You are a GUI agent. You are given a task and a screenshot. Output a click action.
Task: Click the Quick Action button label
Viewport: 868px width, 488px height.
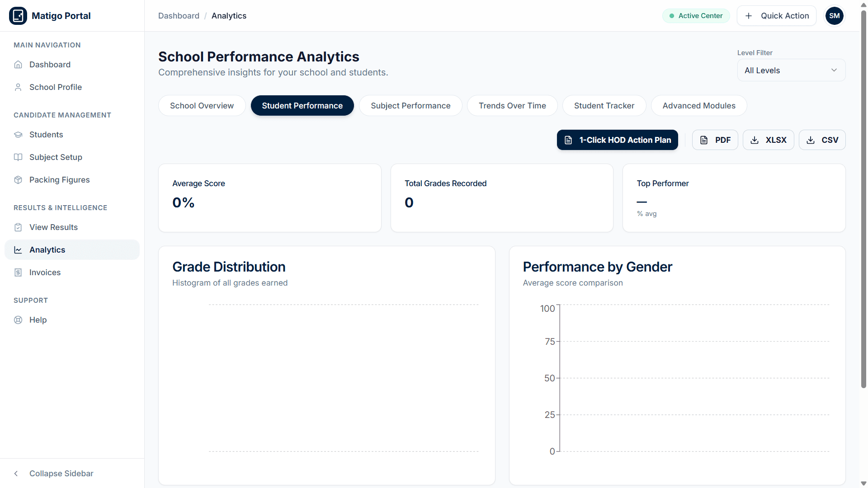click(785, 16)
